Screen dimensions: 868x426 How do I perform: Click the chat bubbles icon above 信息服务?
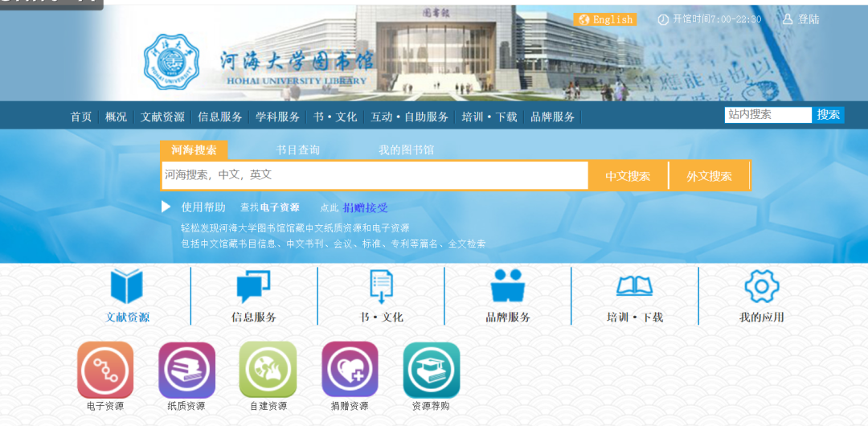(253, 286)
